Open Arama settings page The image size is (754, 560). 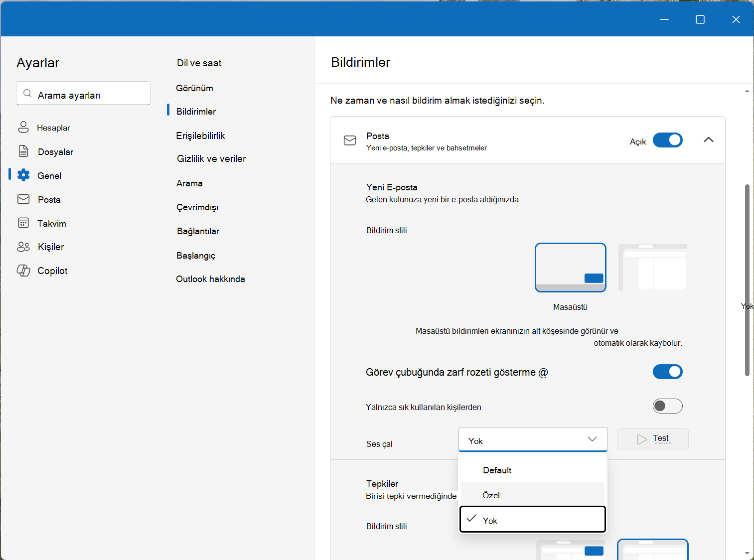pos(189,183)
